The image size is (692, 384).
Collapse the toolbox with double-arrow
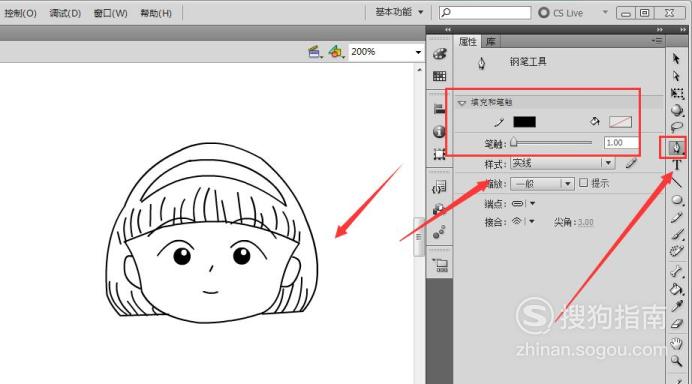click(683, 30)
